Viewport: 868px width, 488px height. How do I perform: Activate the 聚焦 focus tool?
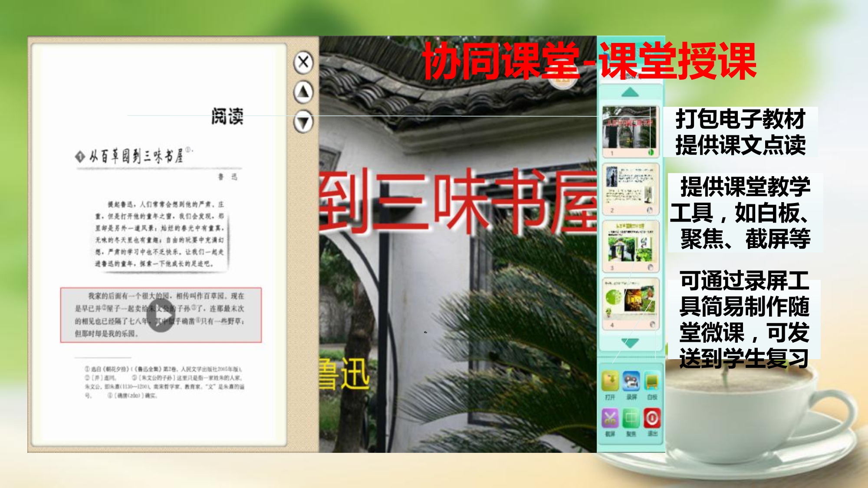click(x=631, y=419)
